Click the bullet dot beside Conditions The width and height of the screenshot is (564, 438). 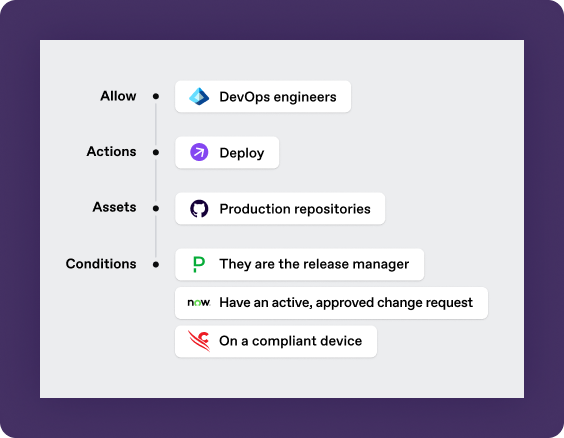click(156, 264)
